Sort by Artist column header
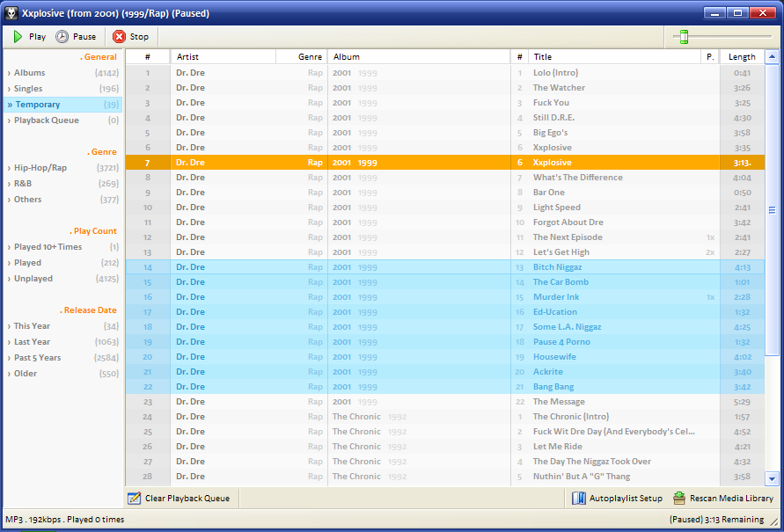The height and width of the screenshot is (532, 784). (x=223, y=57)
